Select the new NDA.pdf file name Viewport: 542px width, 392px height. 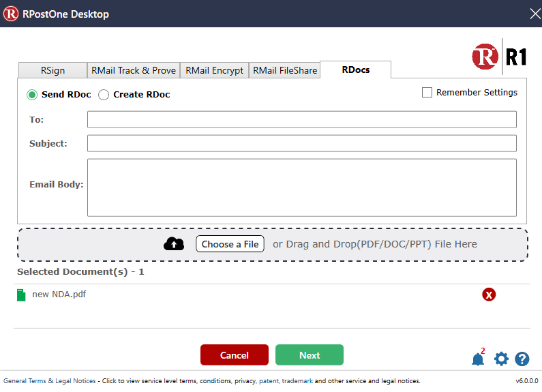[x=59, y=295]
